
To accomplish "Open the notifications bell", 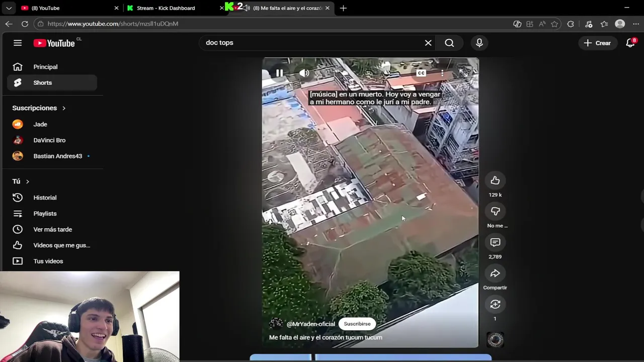I will point(630,43).
